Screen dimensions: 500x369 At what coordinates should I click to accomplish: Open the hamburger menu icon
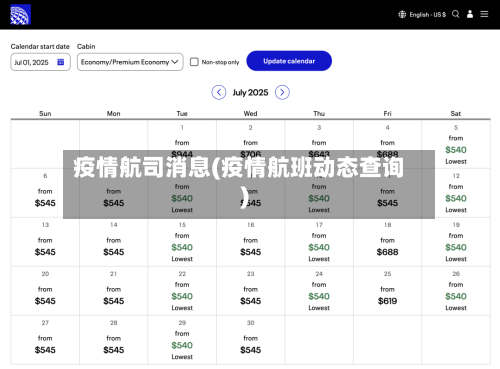tap(484, 14)
